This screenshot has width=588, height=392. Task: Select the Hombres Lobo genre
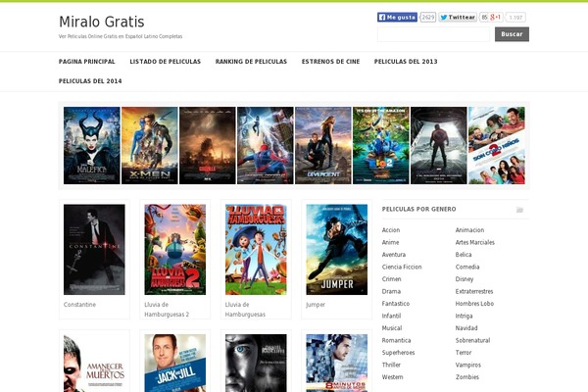(x=474, y=304)
